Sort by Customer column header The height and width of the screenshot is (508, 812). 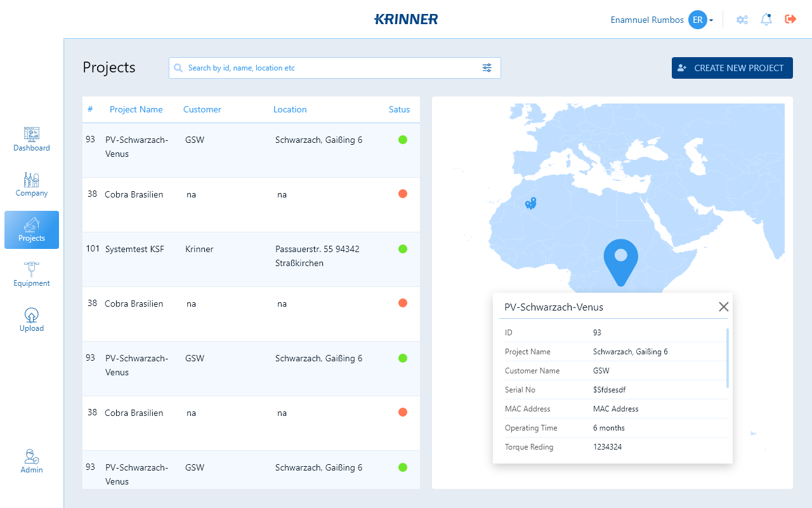click(x=202, y=109)
